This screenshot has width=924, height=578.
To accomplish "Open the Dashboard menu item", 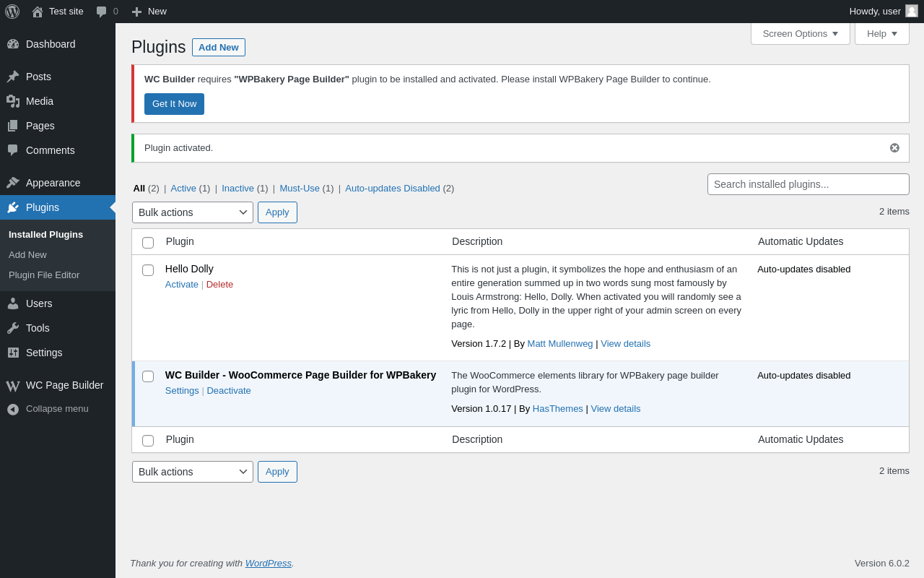I will (x=51, y=44).
